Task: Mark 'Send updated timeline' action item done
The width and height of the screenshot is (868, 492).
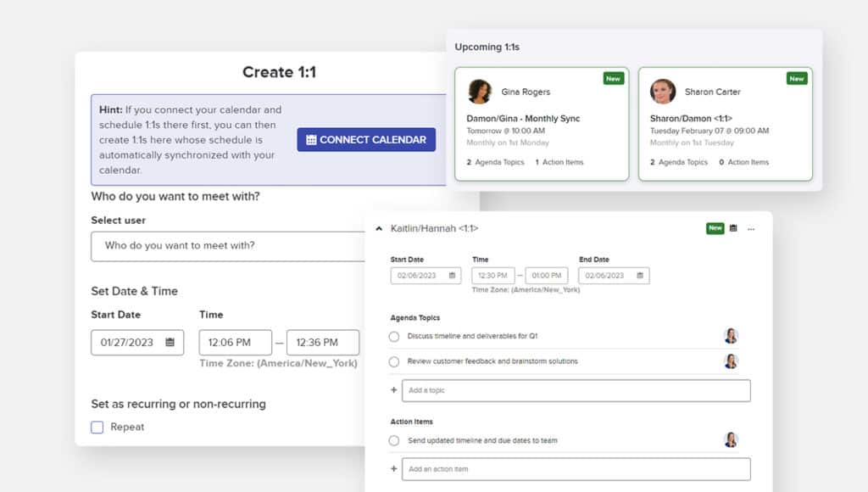Action: pos(394,441)
